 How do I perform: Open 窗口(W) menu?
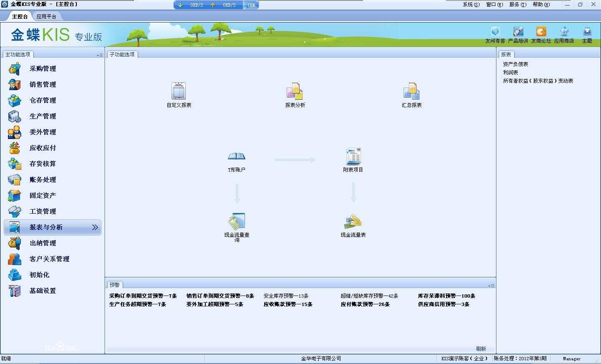click(x=495, y=5)
